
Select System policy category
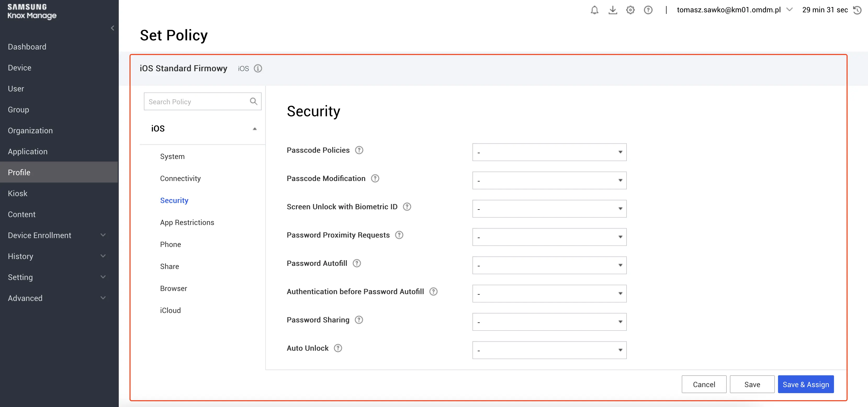click(x=172, y=156)
